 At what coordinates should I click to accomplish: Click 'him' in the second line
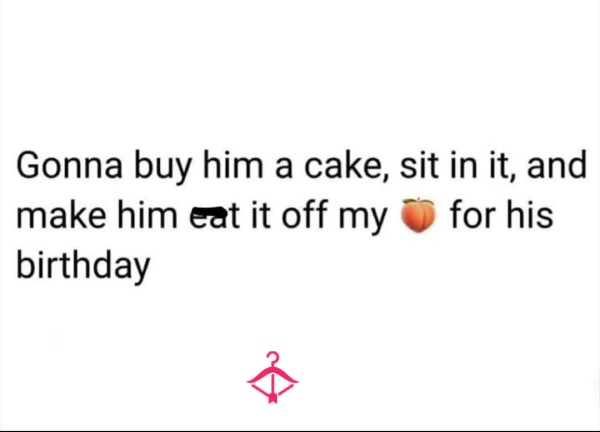[147, 214]
